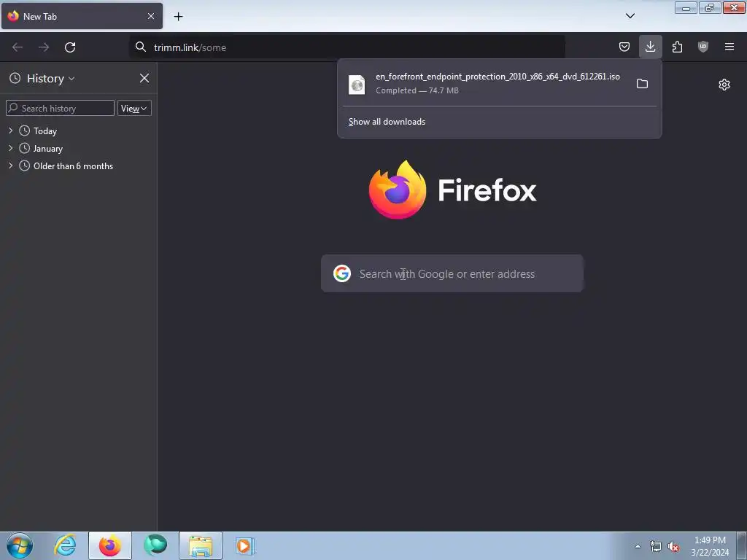Expand the January history group
747x560 pixels.
point(10,148)
